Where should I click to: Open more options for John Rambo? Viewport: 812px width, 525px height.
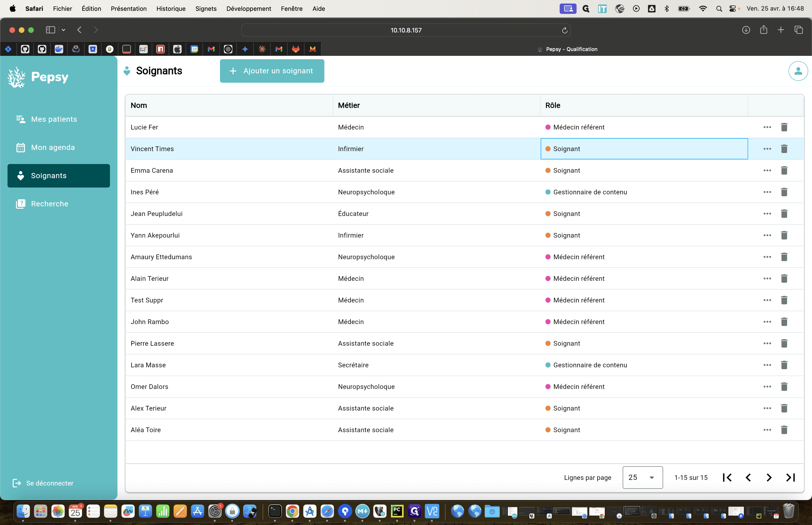767,322
